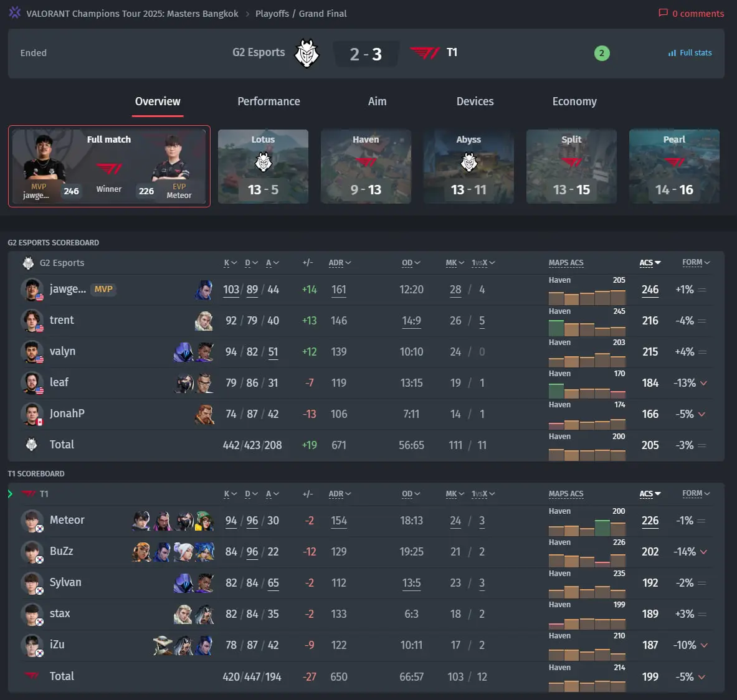The image size is (737, 700).
Task: Click the Full stats bar chart icon
Action: 672,53
